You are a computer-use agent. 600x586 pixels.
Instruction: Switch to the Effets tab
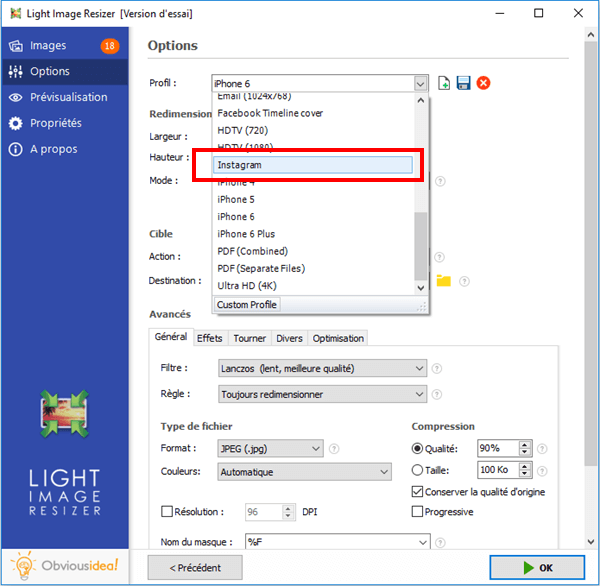coord(210,338)
